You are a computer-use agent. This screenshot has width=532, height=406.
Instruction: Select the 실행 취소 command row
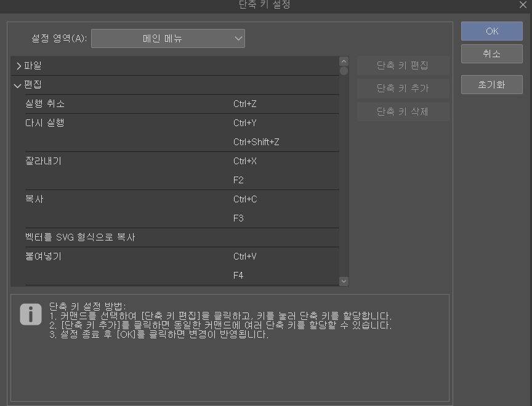(x=182, y=104)
